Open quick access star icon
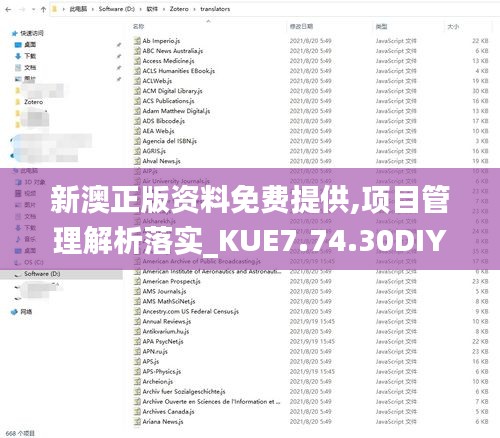This screenshot has width=500, height=438. pos(14,33)
